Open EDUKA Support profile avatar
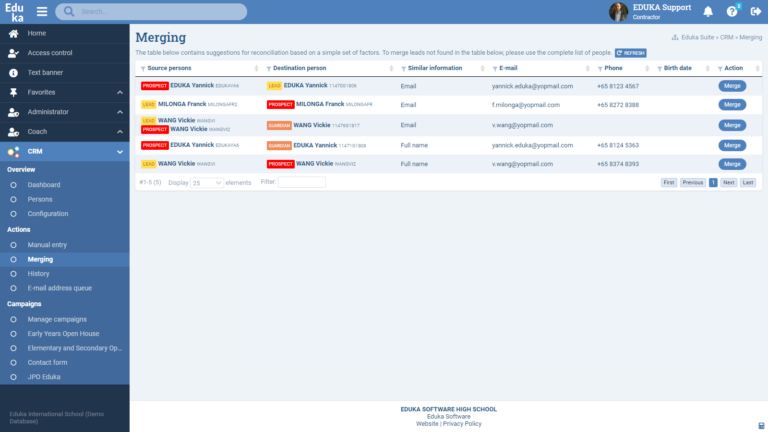Screen dimensions: 768x432 tap(619, 12)
